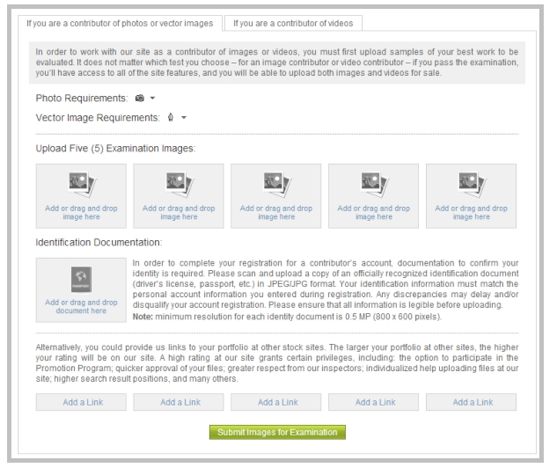550x468 pixels.
Task: Click the fourth examination image upload icon
Action: click(375, 184)
